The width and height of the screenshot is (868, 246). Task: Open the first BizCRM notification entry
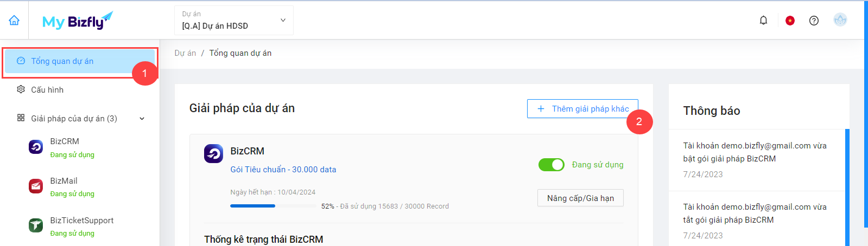(x=757, y=160)
